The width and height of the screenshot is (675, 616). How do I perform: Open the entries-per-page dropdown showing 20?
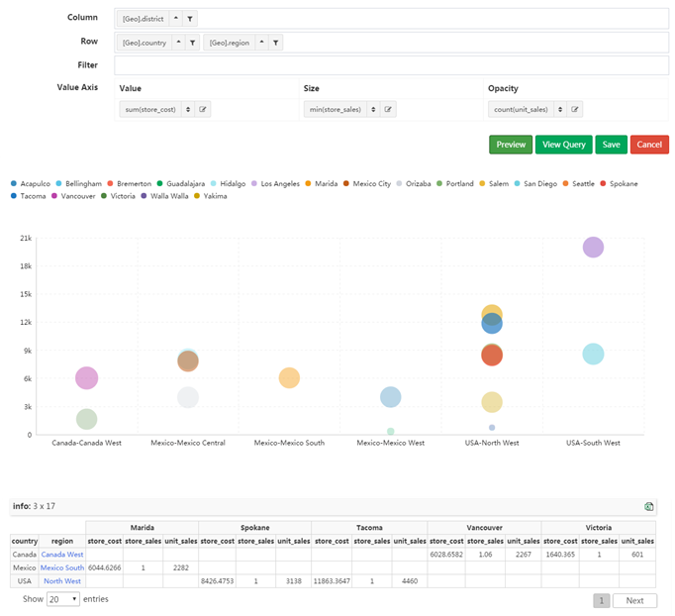click(x=63, y=599)
